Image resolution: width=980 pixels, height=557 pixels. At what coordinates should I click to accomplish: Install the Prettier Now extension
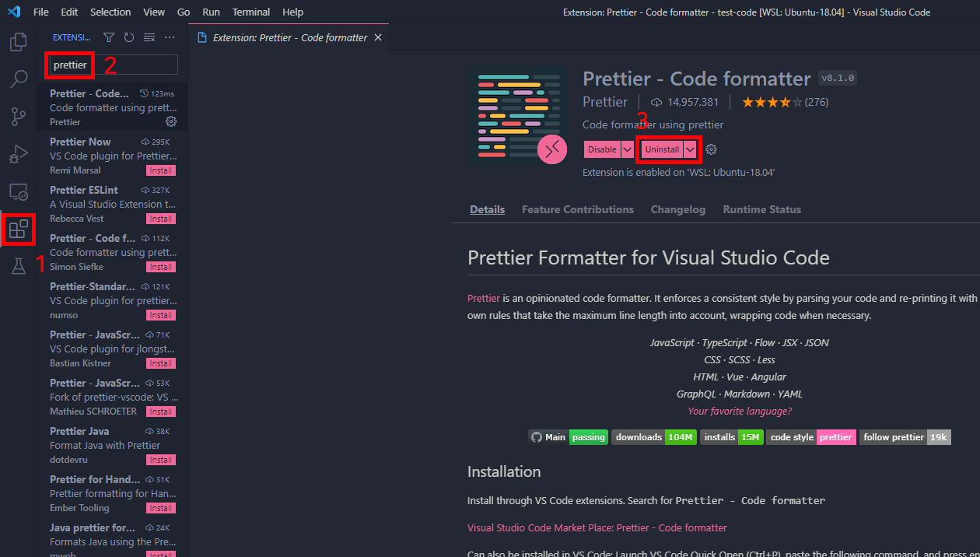tap(161, 170)
